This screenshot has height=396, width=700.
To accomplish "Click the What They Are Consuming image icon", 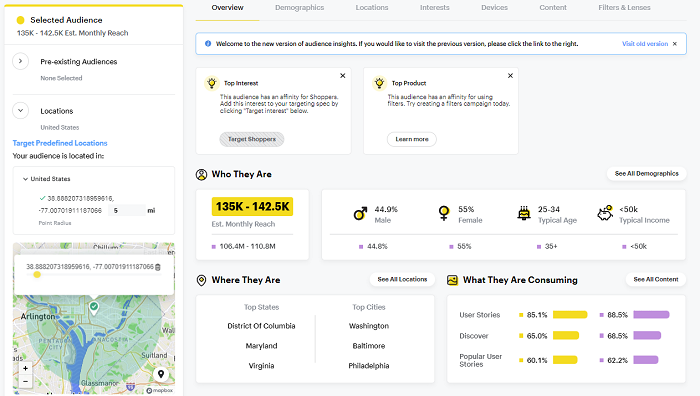I will click(x=452, y=280).
